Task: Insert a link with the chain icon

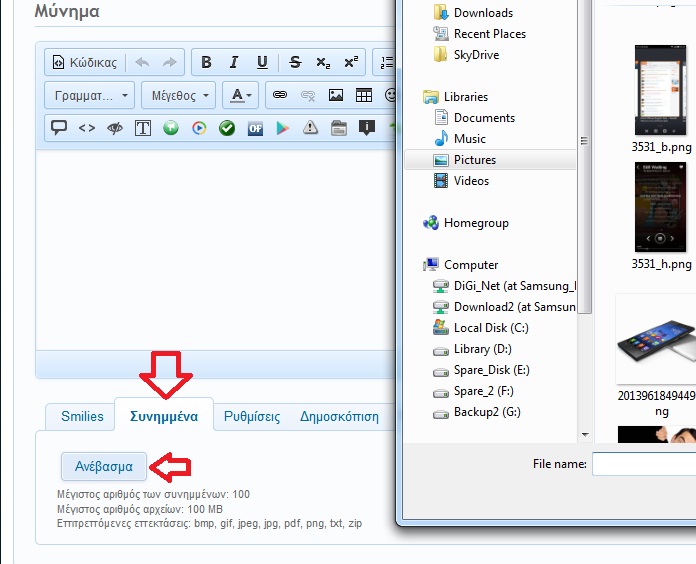Action: pos(280,95)
